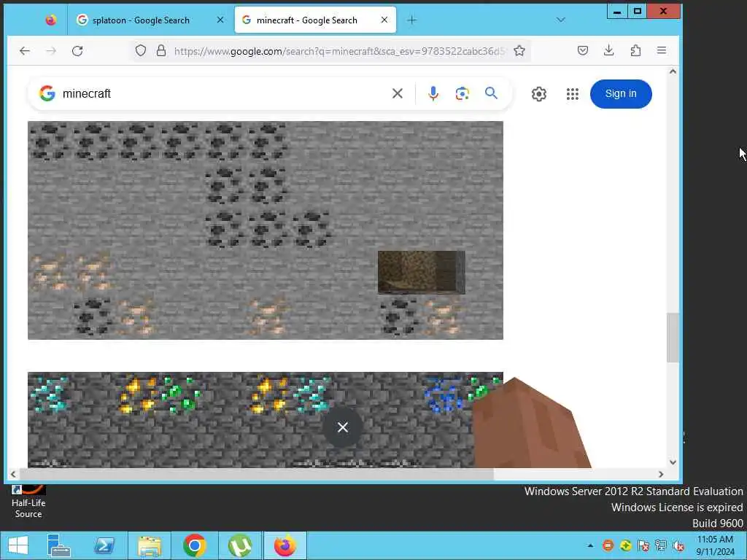Image resolution: width=747 pixels, height=560 pixels.
Task: Click the network icon in system tray
Action: click(x=661, y=545)
